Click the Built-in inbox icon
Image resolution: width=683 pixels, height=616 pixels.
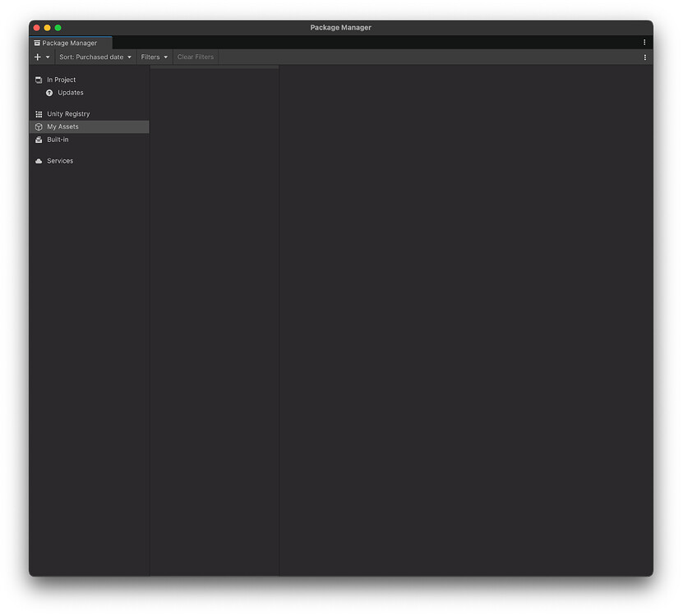tap(38, 140)
